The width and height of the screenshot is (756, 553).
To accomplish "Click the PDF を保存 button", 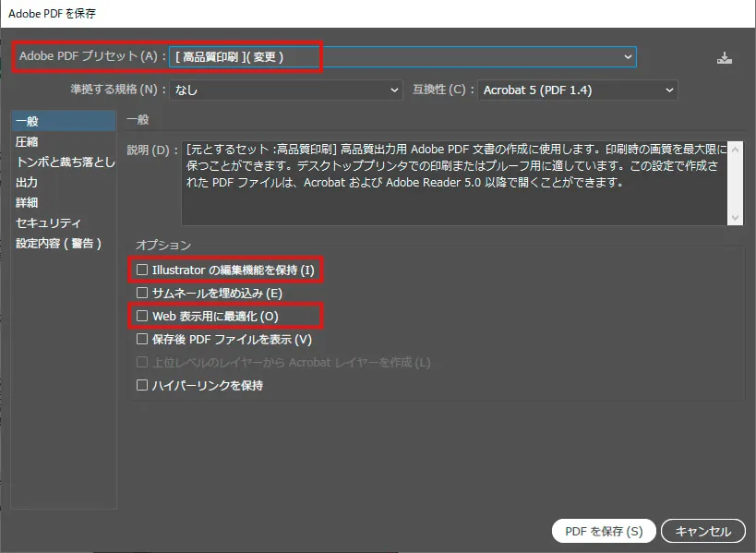I will point(603,531).
